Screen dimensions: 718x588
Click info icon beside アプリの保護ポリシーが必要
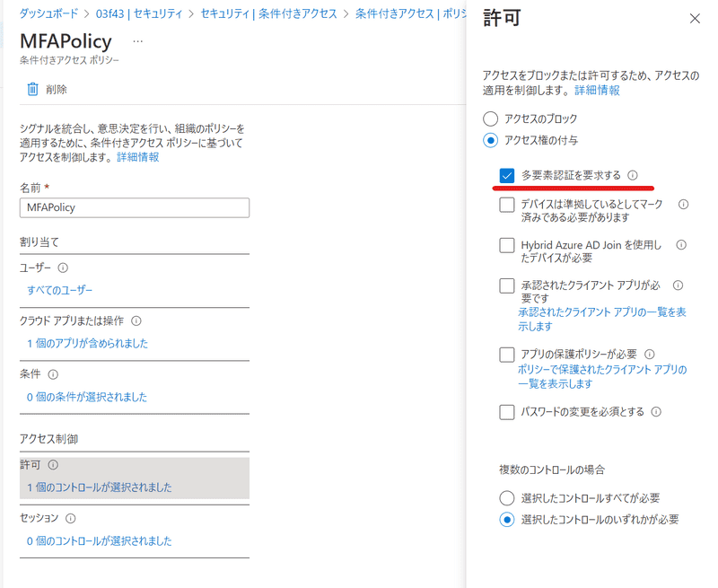[x=650, y=355]
